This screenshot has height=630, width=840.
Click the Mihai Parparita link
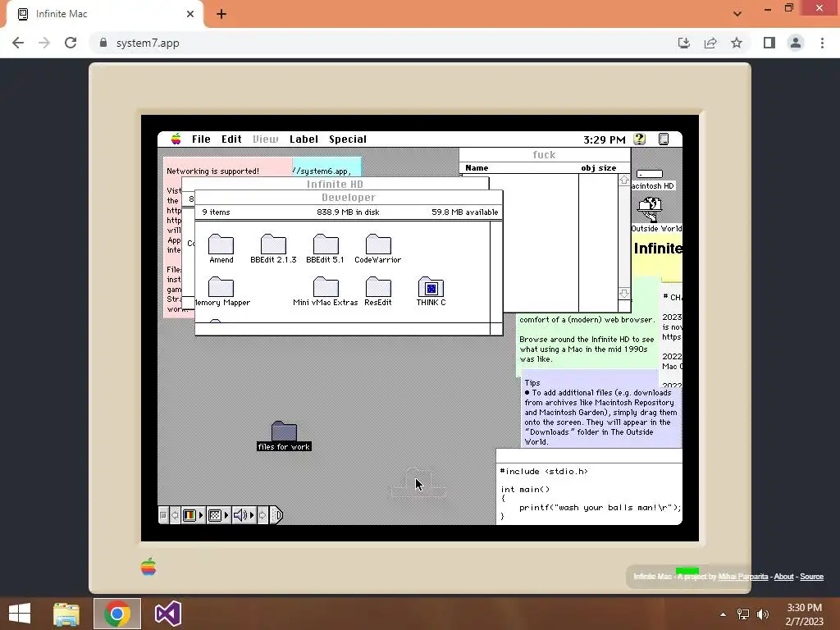coord(742,577)
